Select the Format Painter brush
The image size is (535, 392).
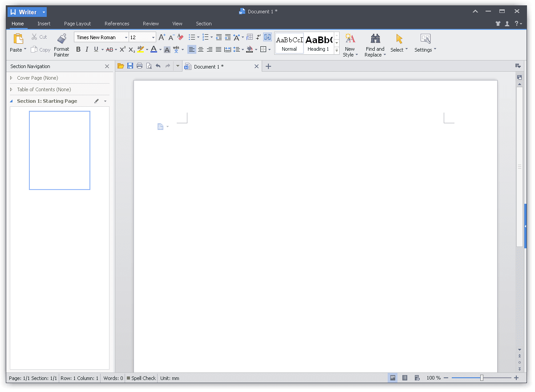click(62, 39)
